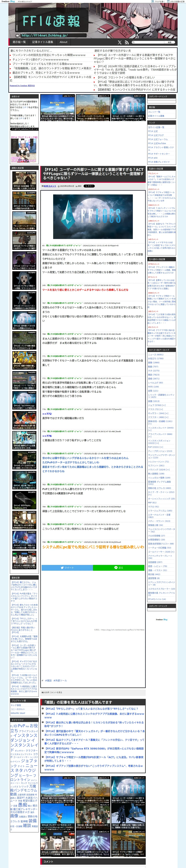Click the 検索 search button
186x868 pixels.
tap(169, 42)
